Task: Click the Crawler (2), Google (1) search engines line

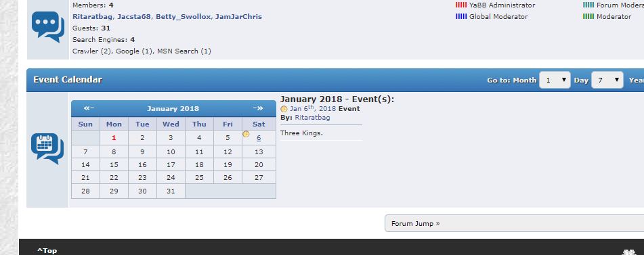Action: tap(142, 51)
